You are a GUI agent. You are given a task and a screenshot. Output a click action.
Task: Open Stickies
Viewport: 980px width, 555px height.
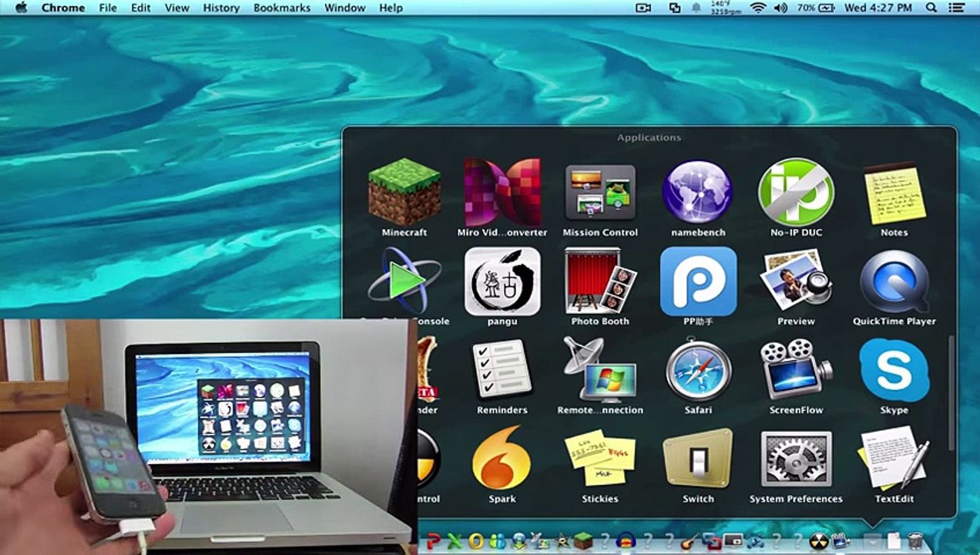tap(600, 459)
